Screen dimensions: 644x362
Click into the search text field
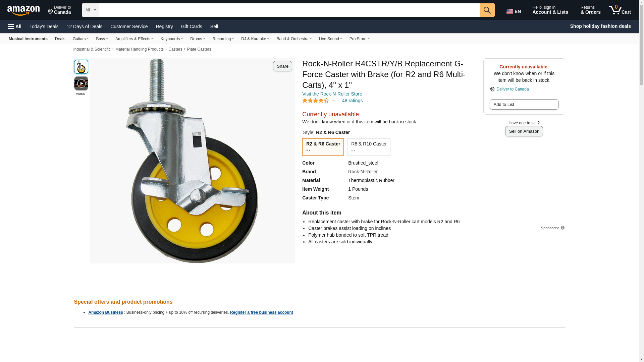(x=289, y=10)
